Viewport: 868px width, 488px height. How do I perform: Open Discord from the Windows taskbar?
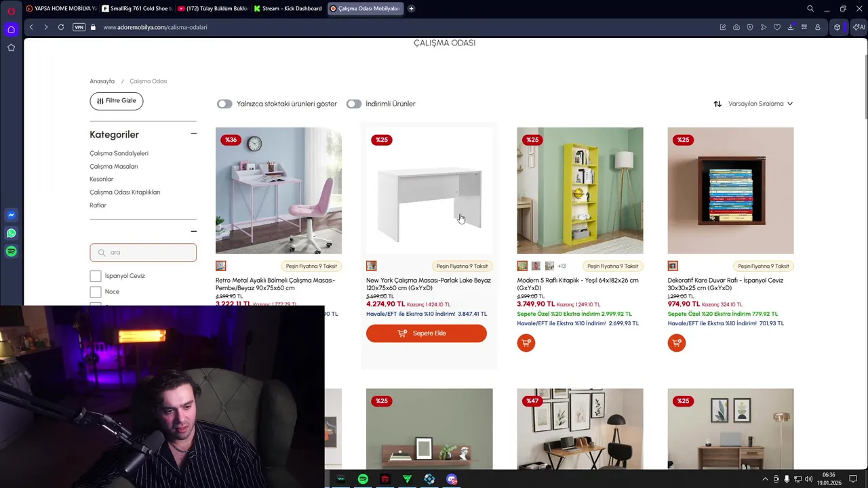[x=452, y=479]
